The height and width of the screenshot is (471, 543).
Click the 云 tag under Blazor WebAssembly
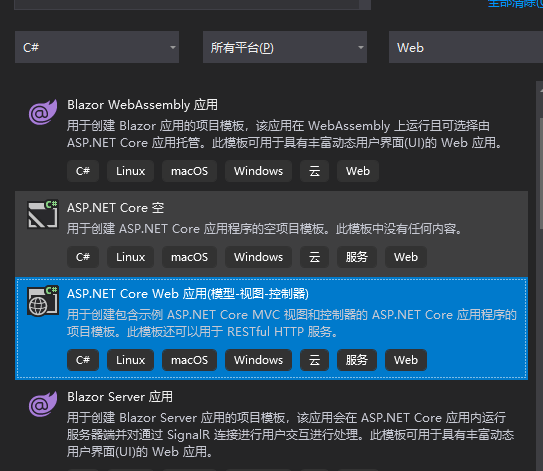pyautogui.click(x=314, y=171)
